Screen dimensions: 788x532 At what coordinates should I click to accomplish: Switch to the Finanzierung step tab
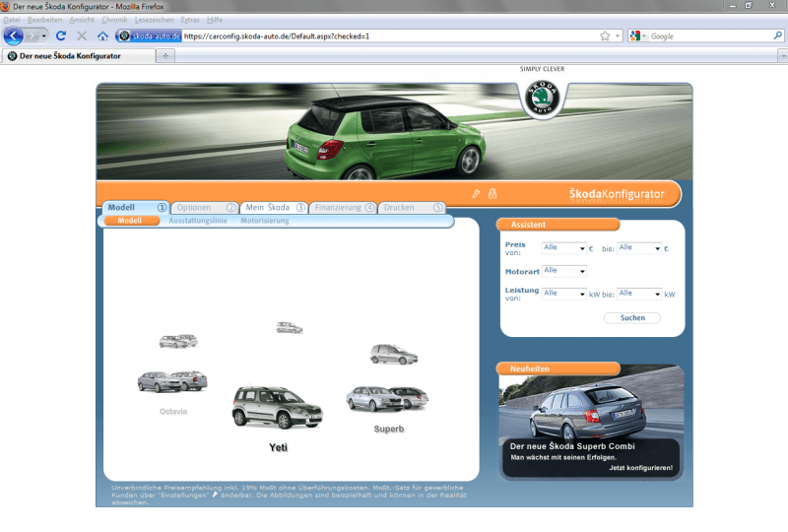343,207
